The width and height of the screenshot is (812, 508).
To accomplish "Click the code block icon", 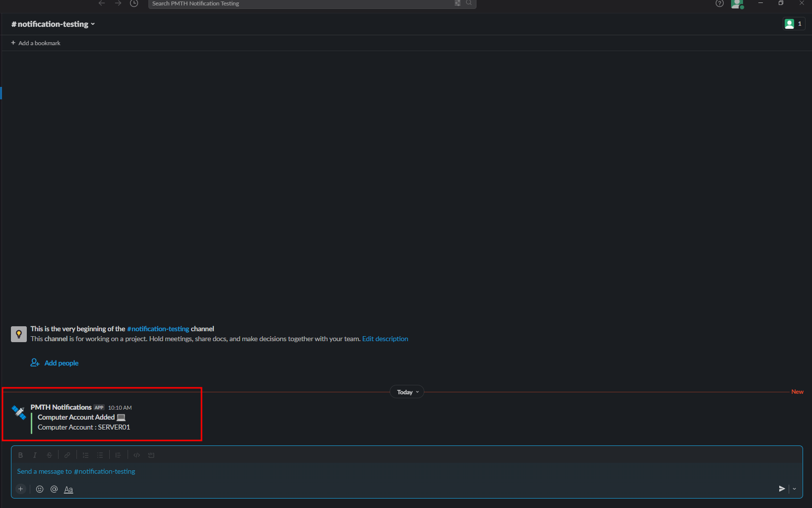I will [x=151, y=455].
